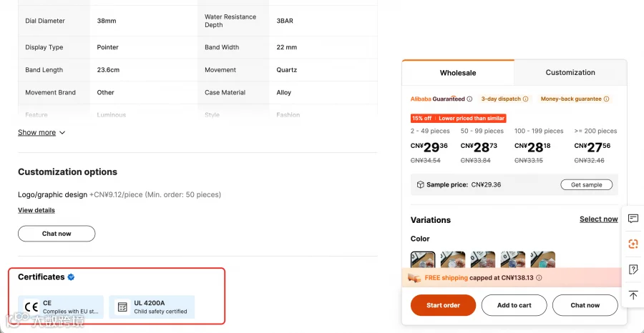This screenshot has width=644, height=333.
Task: Click the Alibaba Guaranteed info icon
Action: point(469,99)
